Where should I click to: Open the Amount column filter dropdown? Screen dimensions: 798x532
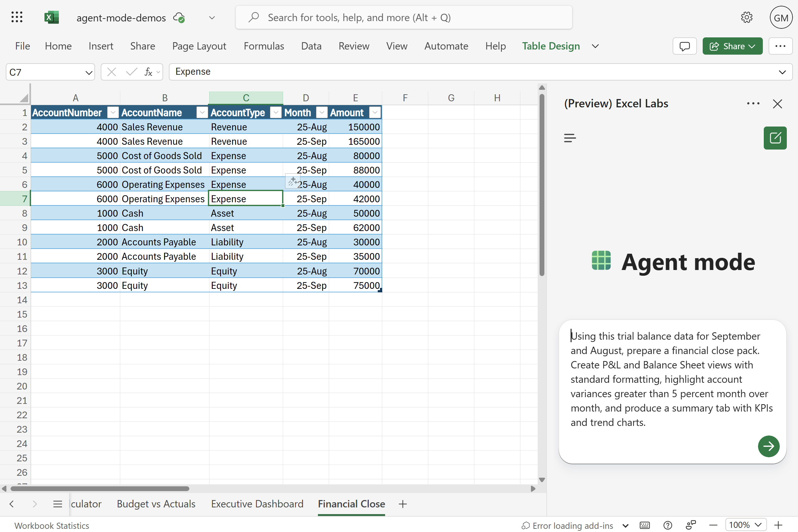375,112
